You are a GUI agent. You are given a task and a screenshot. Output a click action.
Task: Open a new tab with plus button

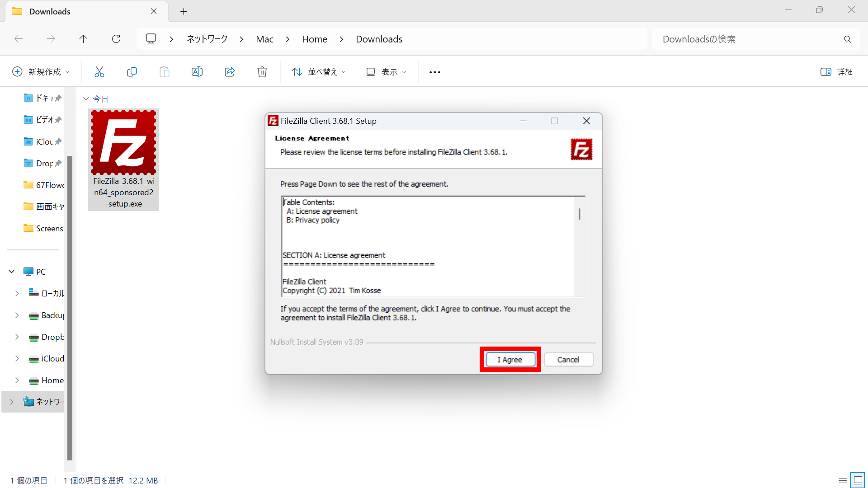[184, 12]
